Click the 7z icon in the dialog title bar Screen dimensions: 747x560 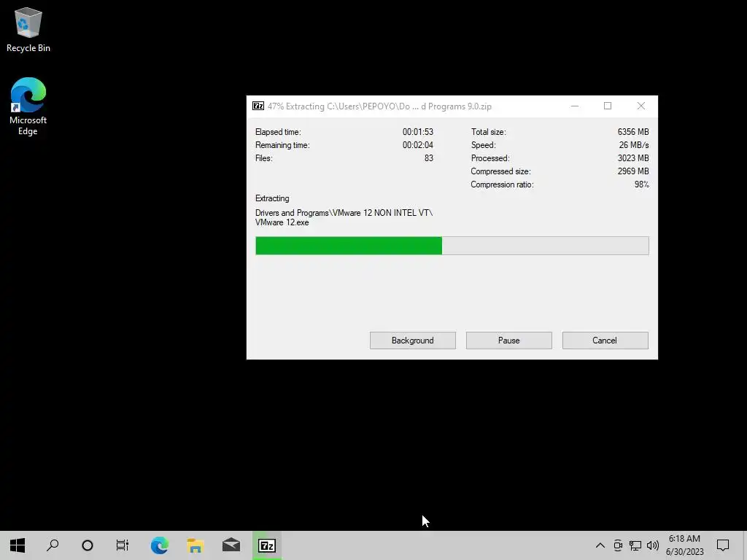tap(258, 106)
